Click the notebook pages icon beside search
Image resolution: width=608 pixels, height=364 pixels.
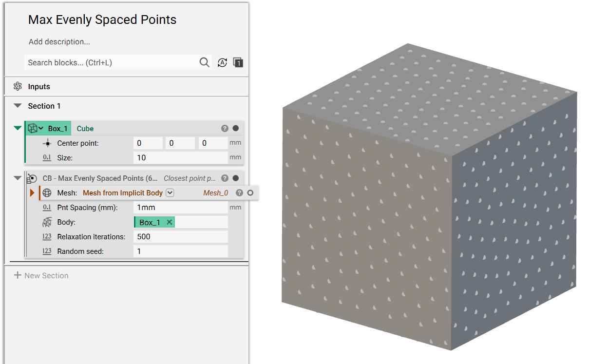pyautogui.click(x=238, y=62)
